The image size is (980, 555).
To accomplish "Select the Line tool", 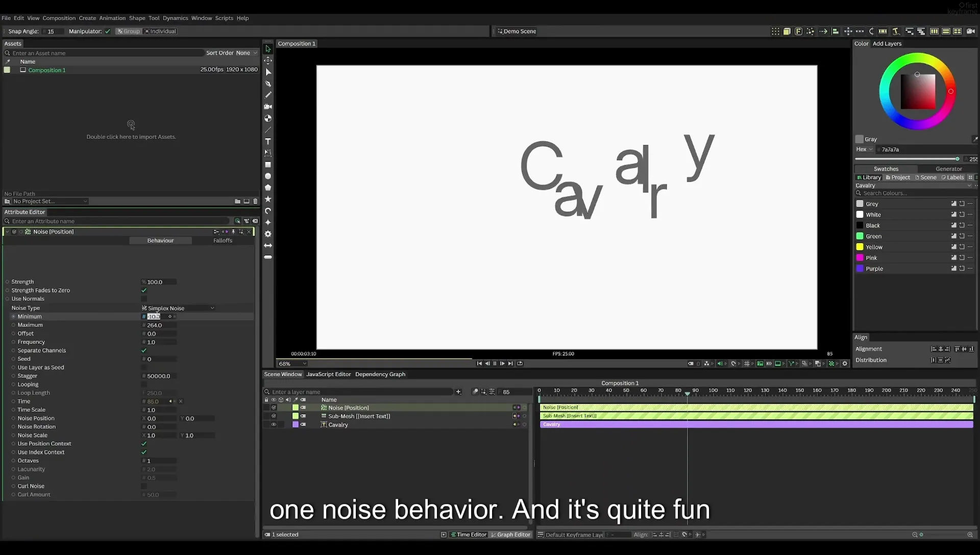I will pos(268,130).
